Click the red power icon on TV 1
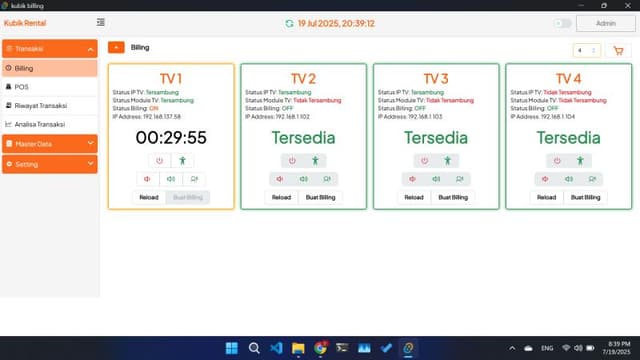The width and height of the screenshot is (640, 360). 160,161
